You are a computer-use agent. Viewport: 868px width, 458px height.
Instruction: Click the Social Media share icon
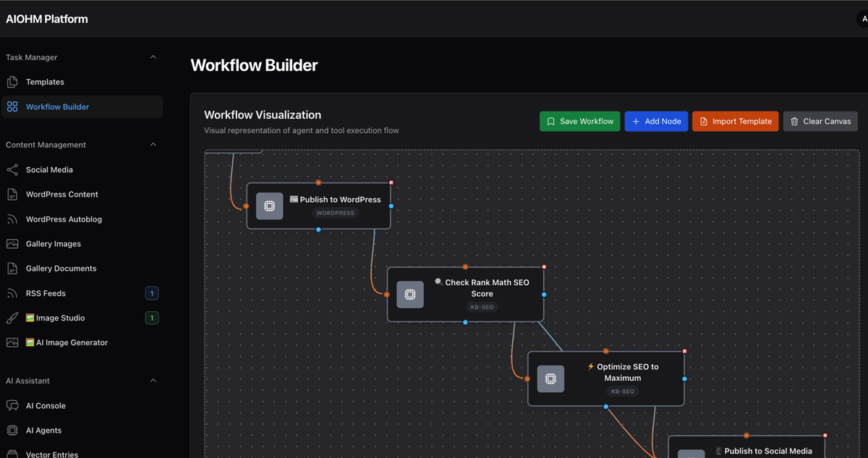click(12, 169)
